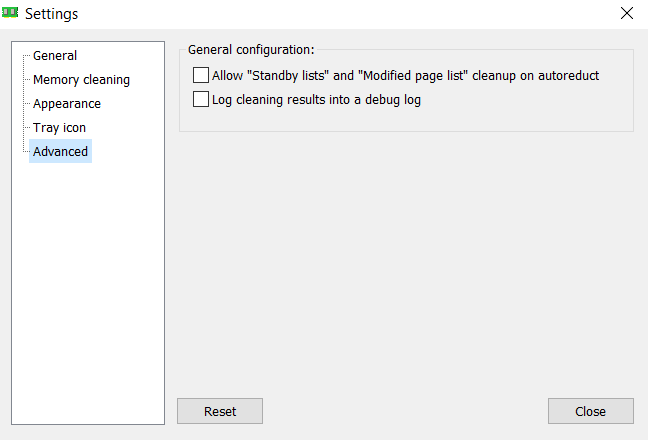Viewport: 648px width, 440px height.
Task: Click the dotted tree line beside Appearance
Action: (26, 104)
